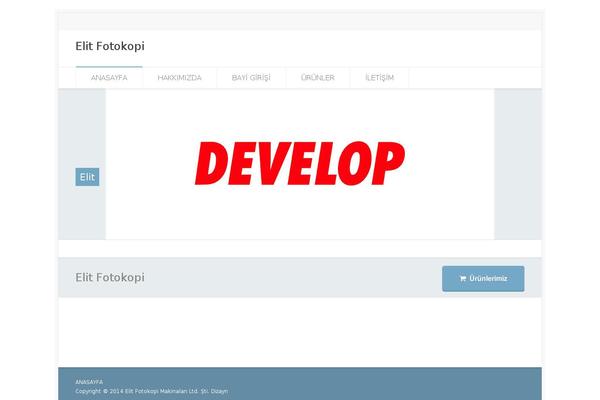Click the gray Elit Fotokopi heading text
Image resolution: width=600 pixels, height=400 pixels.
pyautogui.click(x=110, y=278)
